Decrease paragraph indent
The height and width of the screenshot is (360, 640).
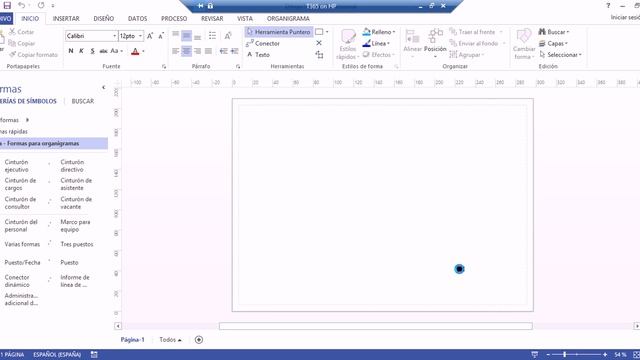point(223,51)
